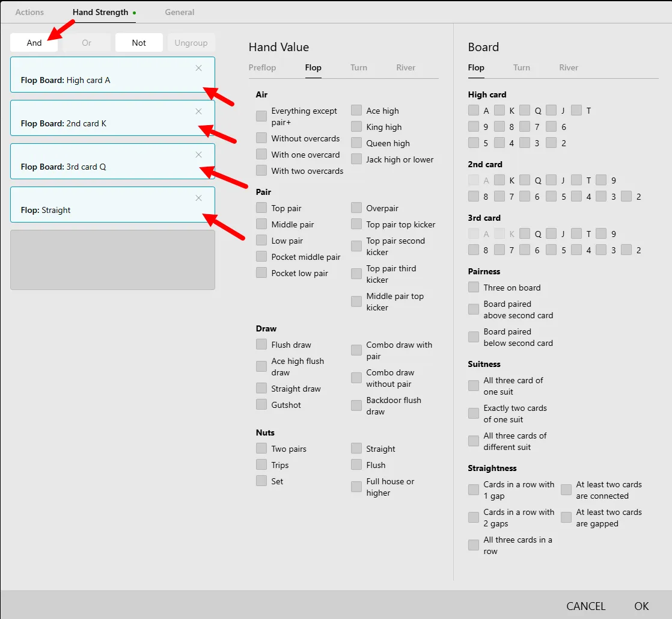The image size is (672, 619).
Task: Tick the Top pair checkbox
Action: 261,208
